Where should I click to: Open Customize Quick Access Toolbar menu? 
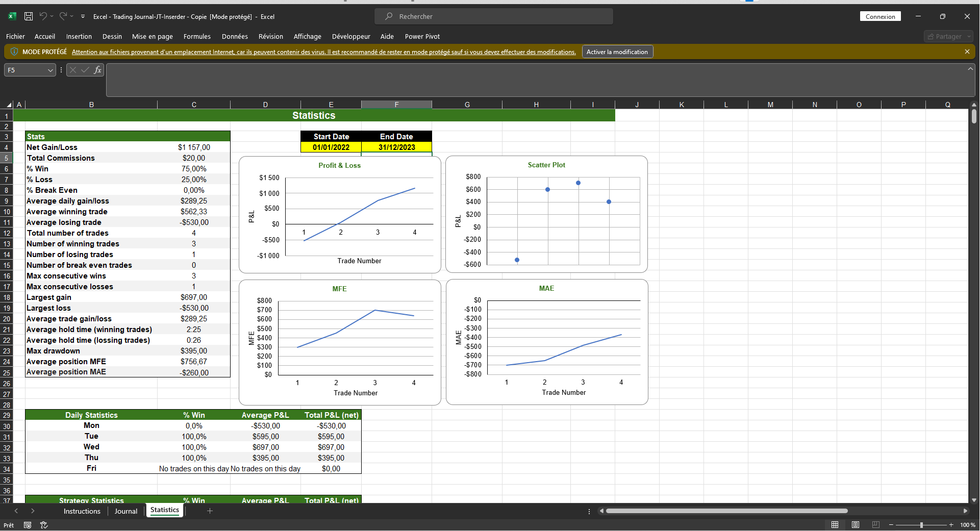coord(83,17)
